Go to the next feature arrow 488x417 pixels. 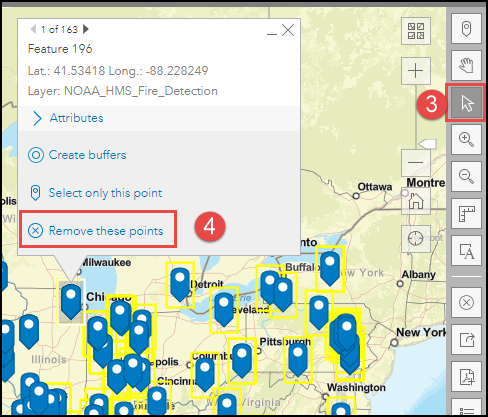(x=86, y=29)
